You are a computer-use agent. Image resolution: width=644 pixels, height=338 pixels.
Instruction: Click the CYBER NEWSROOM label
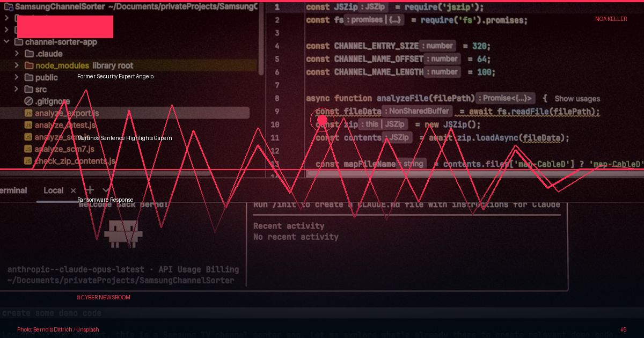[x=105, y=297]
